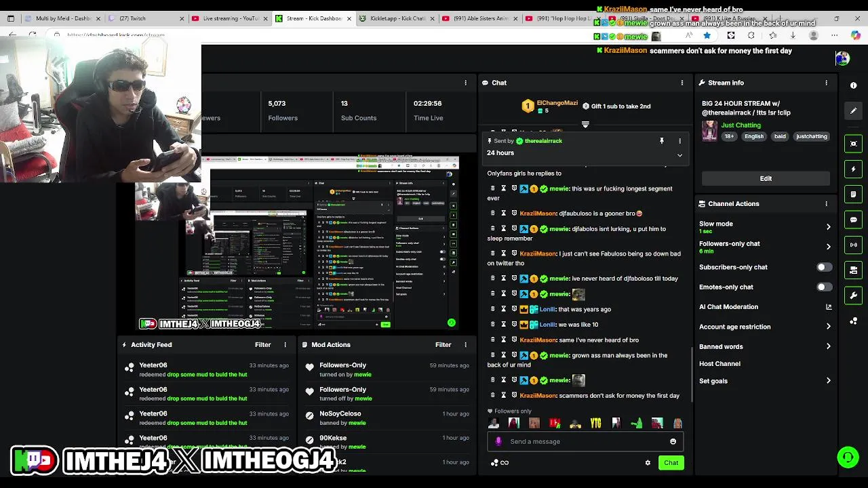This screenshot has width=868, height=488.
Task: Open Activity Feed Filter dropdown
Action: [262, 345]
